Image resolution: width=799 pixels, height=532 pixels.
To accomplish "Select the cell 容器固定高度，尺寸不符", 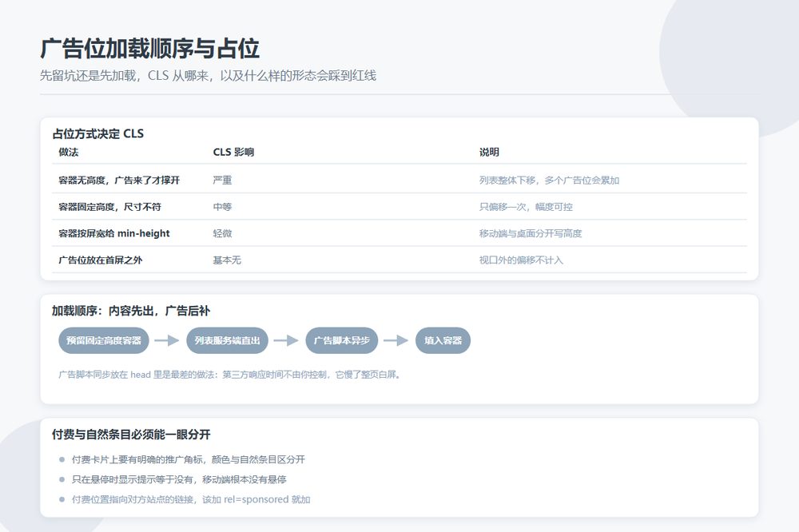I will tap(109, 207).
